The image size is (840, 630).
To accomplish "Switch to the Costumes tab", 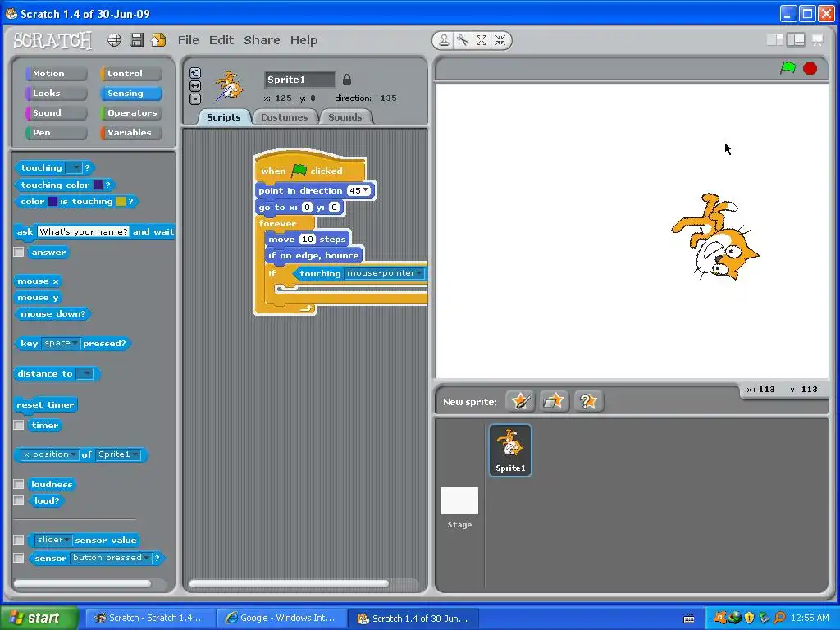I will point(284,117).
